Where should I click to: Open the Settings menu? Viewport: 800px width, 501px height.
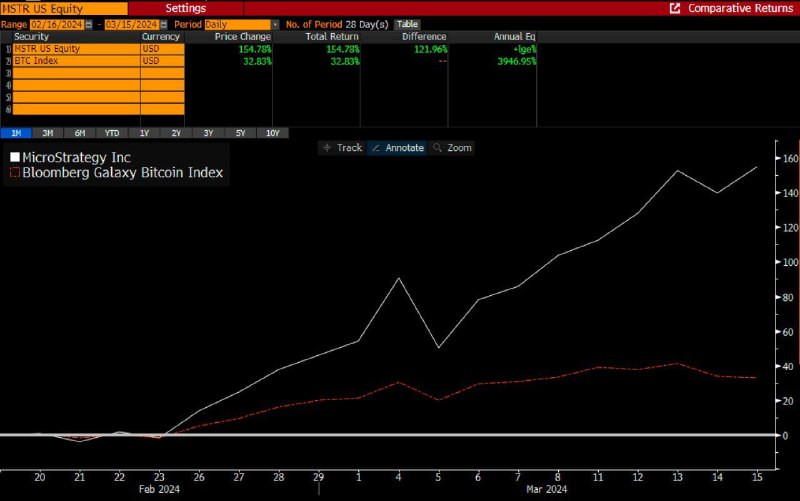[x=186, y=8]
